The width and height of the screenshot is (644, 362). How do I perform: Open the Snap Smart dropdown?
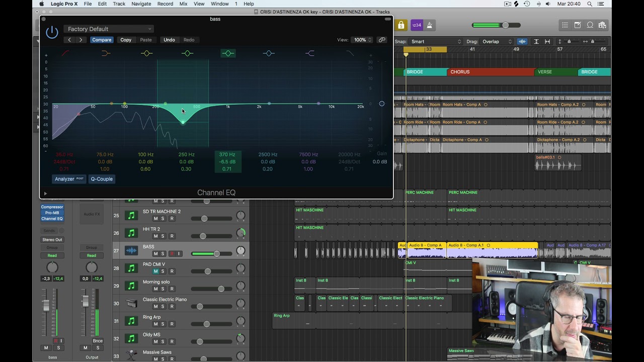[x=436, y=42]
